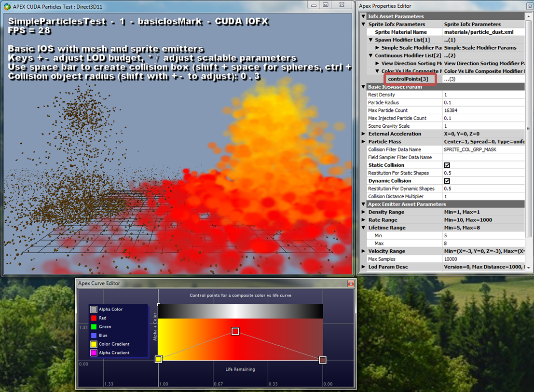Close the APEX CUDA Particles Test window
This screenshot has height=392, width=534.
pos(342,5)
